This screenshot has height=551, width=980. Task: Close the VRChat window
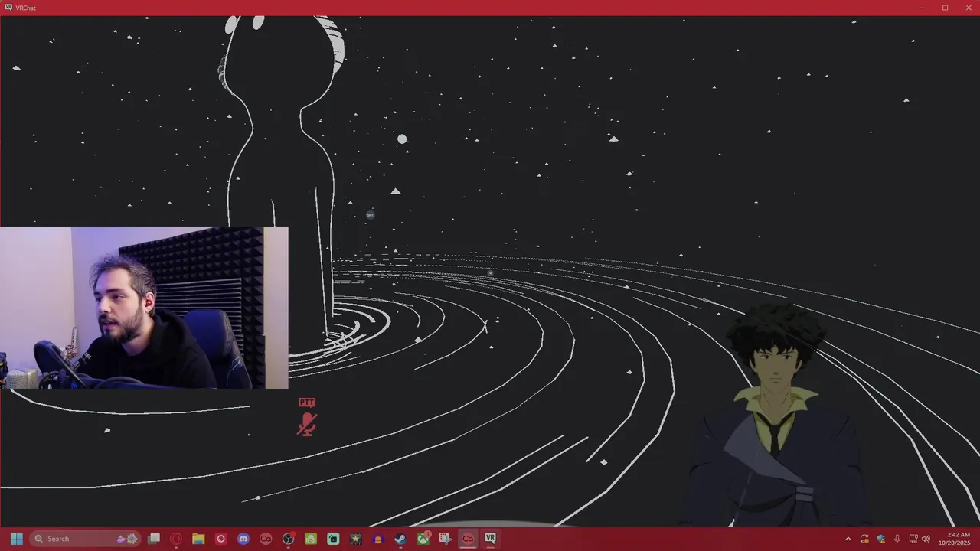click(967, 8)
